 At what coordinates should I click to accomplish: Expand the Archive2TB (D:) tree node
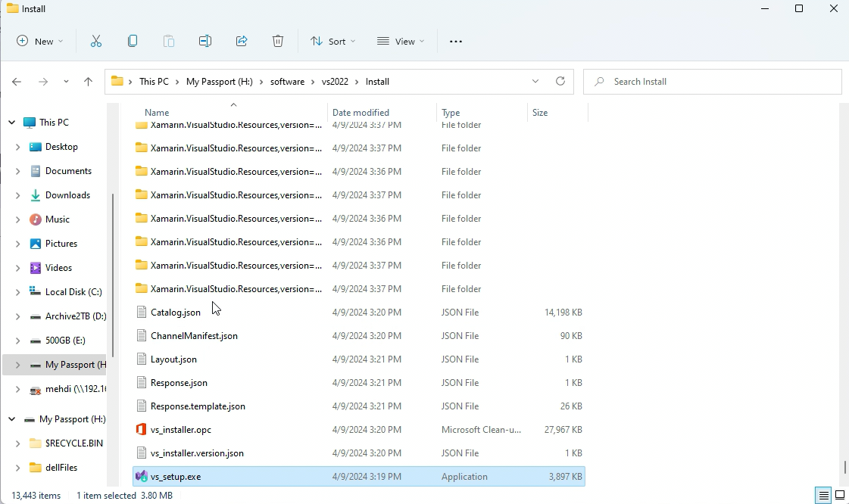[x=17, y=316]
